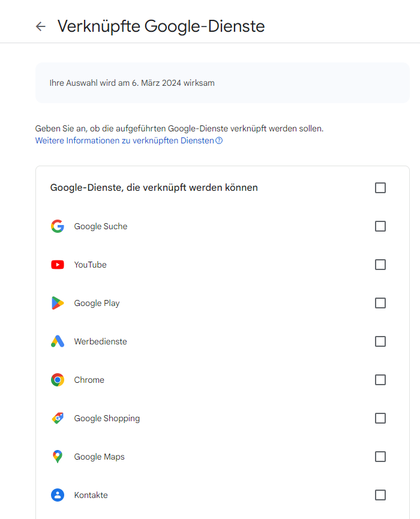Click the Google Play logo icon
This screenshot has width=420, height=519.
[x=58, y=303]
